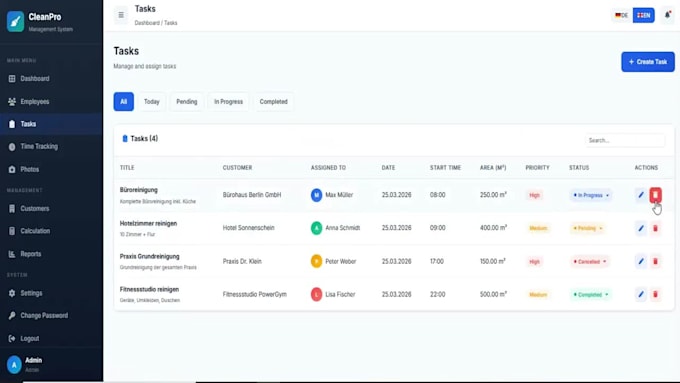The height and width of the screenshot is (383, 680).
Task: Open the notifications bell icon
Action: pos(667,15)
